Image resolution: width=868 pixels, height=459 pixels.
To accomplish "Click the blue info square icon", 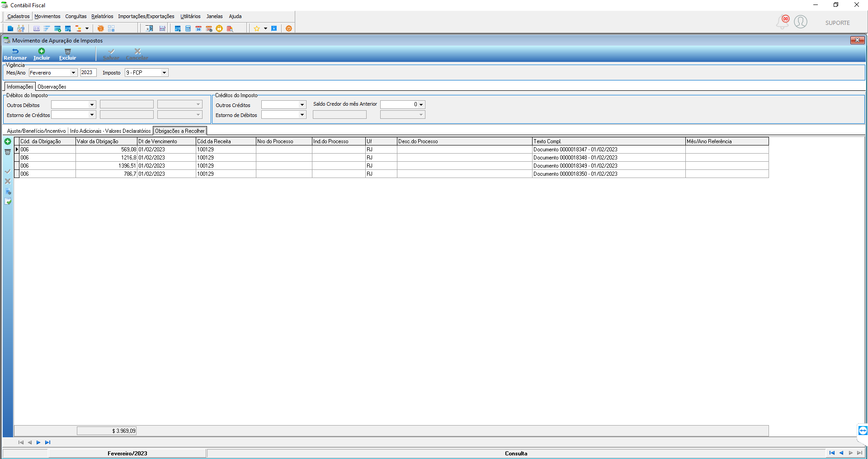I will point(274,28).
